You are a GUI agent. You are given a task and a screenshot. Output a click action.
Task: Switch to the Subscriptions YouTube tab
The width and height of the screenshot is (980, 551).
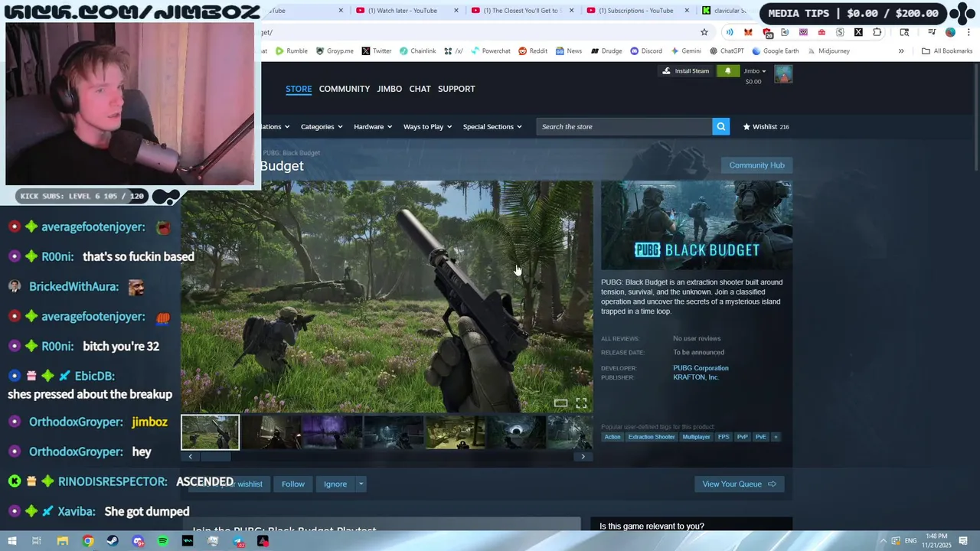636,11
